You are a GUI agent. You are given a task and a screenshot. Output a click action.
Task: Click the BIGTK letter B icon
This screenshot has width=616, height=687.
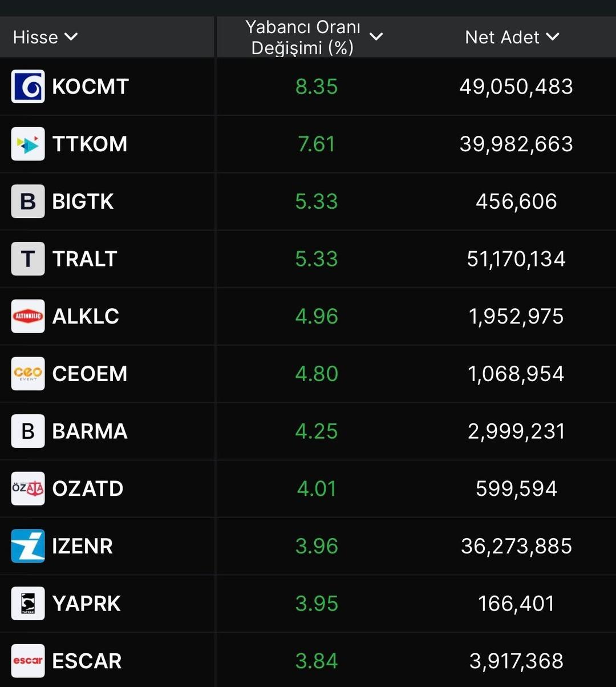[28, 201]
